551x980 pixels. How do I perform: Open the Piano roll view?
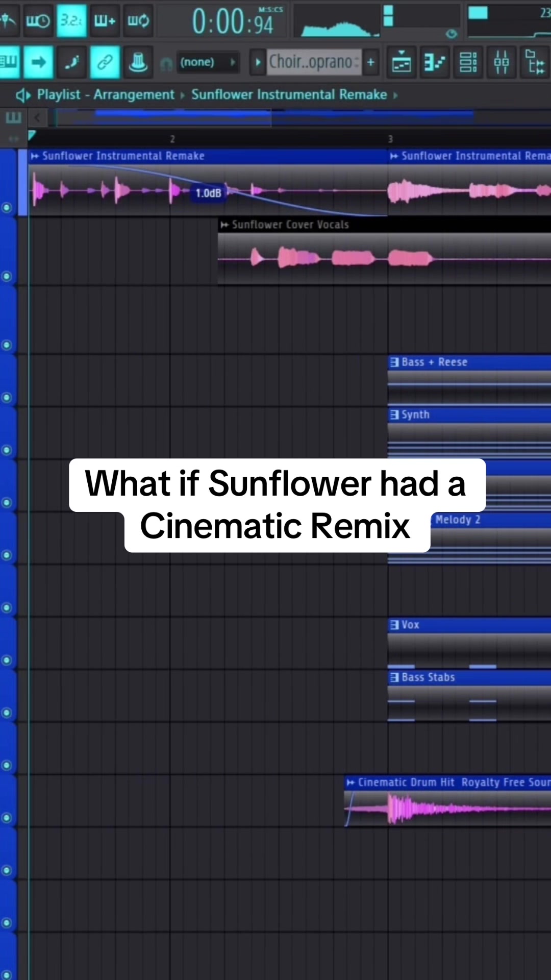pyautogui.click(x=435, y=62)
